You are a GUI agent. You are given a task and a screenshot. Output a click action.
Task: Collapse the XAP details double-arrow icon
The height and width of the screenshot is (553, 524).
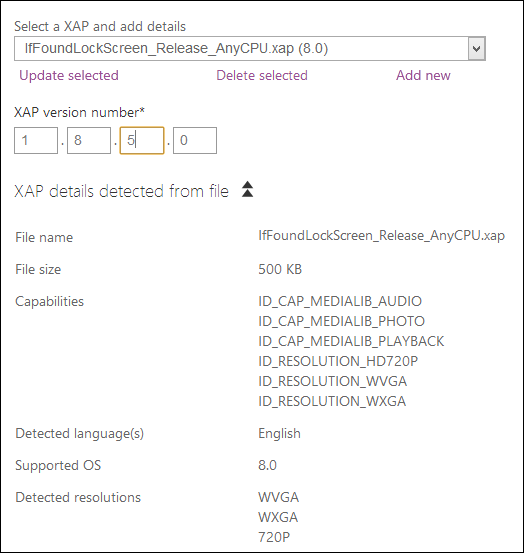248,189
